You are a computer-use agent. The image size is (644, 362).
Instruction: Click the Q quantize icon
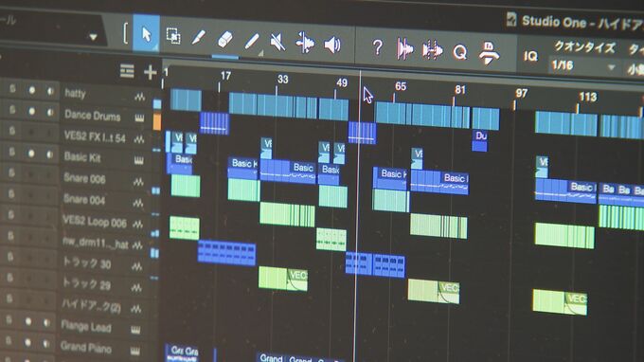pyautogui.click(x=460, y=52)
